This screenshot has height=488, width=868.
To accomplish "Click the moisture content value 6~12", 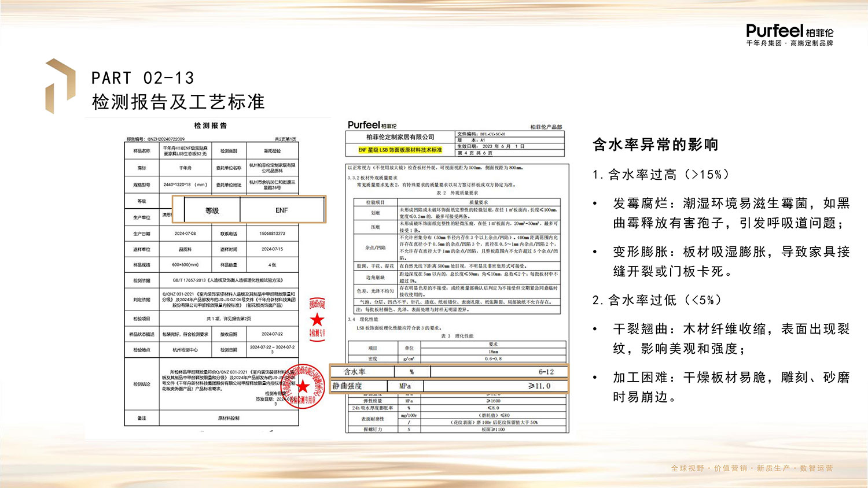I will point(546,372).
